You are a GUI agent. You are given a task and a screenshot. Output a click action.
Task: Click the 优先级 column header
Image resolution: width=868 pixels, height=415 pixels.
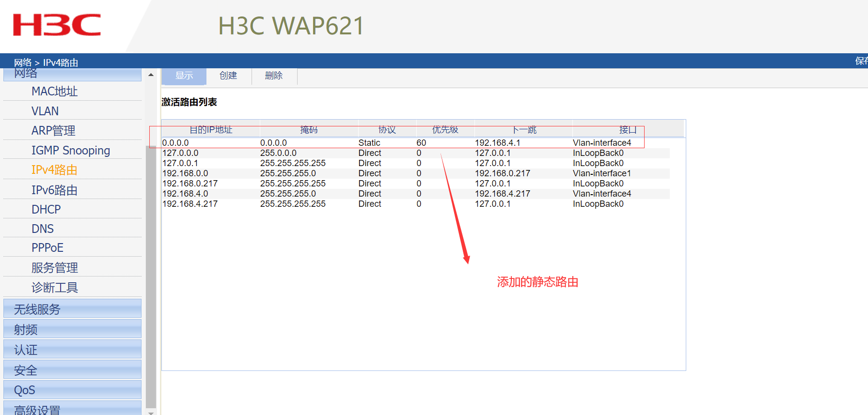pyautogui.click(x=445, y=130)
